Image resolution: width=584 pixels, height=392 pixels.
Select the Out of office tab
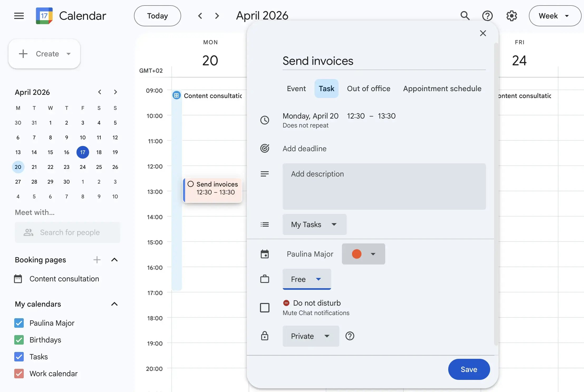point(369,89)
